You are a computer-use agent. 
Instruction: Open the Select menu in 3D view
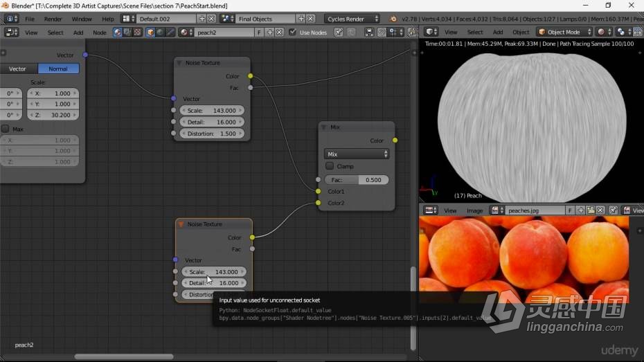475,32
